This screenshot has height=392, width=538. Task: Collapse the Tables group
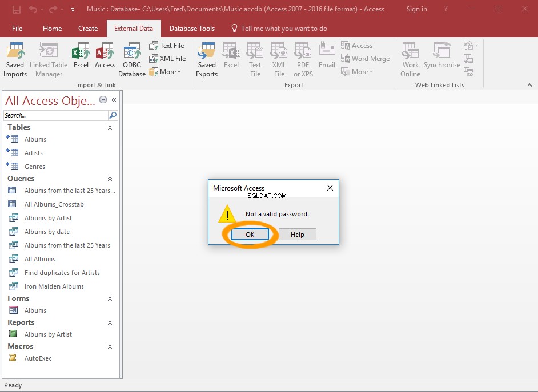pyautogui.click(x=110, y=127)
